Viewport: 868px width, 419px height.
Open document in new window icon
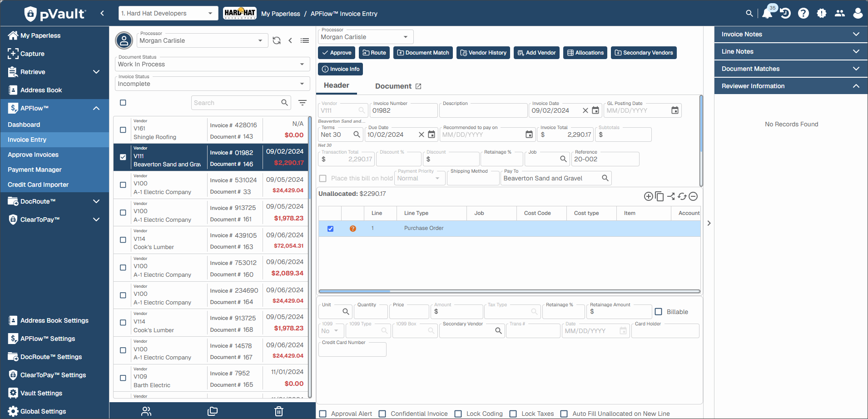click(x=418, y=86)
